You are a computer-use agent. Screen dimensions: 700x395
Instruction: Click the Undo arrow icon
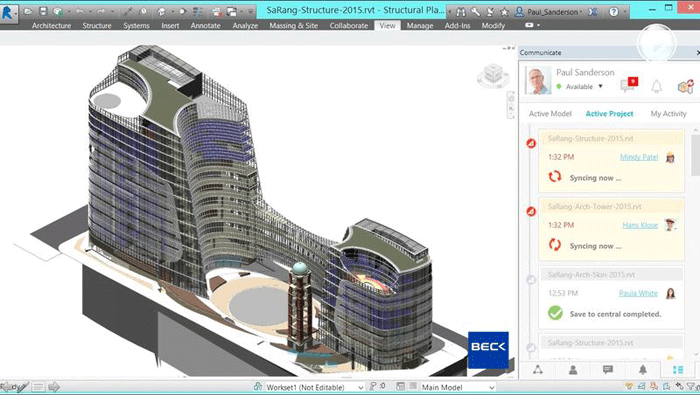[x=79, y=12]
